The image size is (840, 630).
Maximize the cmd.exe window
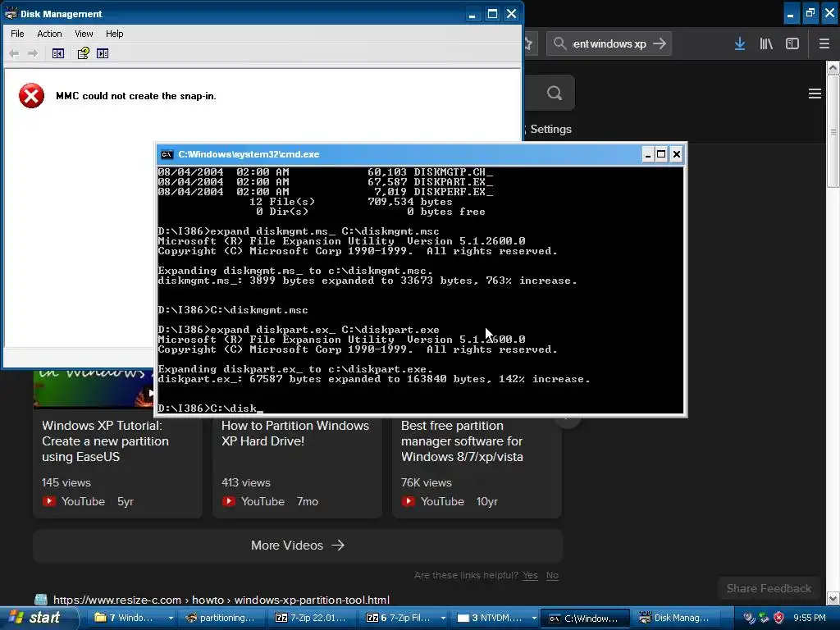(x=662, y=154)
